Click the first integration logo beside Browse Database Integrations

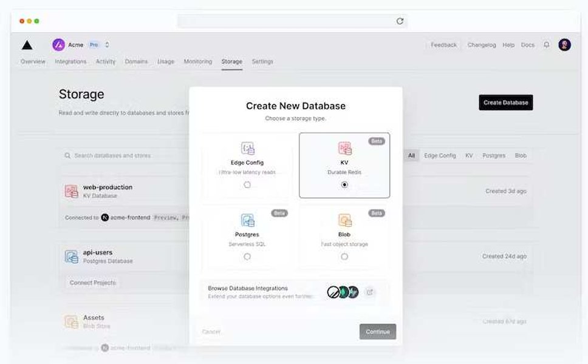coord(333,292)
